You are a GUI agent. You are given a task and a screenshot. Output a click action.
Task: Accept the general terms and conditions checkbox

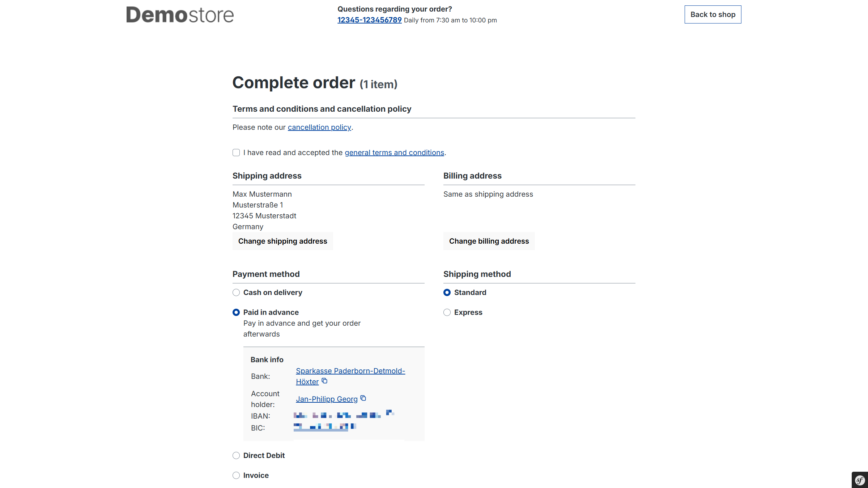point(236,153)
